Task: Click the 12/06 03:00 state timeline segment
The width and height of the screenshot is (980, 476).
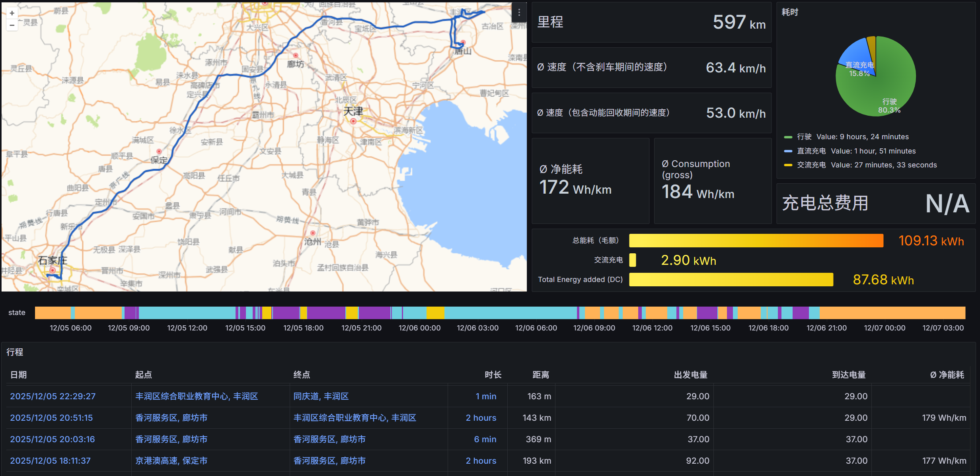Action: tap(477, 313)
